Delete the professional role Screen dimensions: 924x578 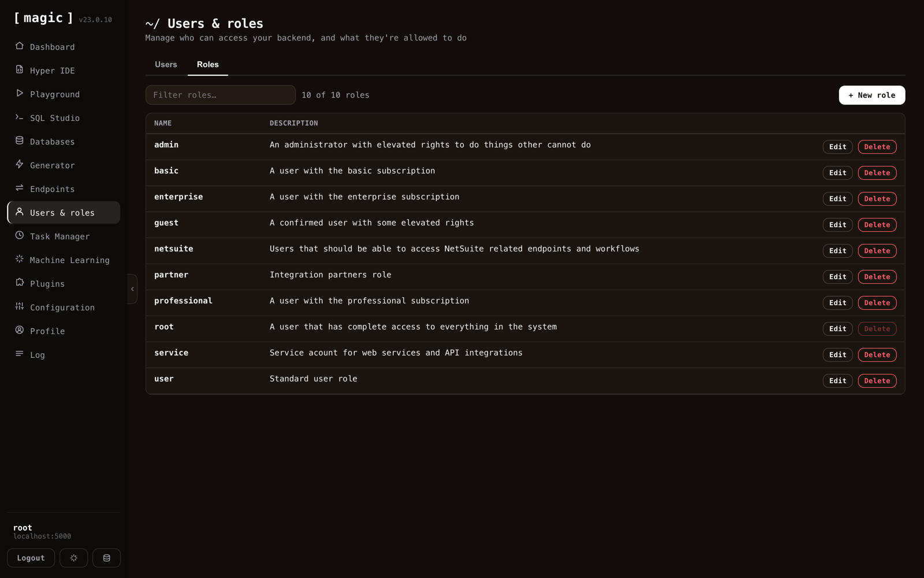point(877,303)
